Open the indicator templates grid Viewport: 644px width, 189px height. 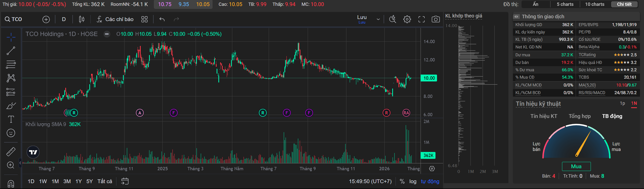[144, 19]
